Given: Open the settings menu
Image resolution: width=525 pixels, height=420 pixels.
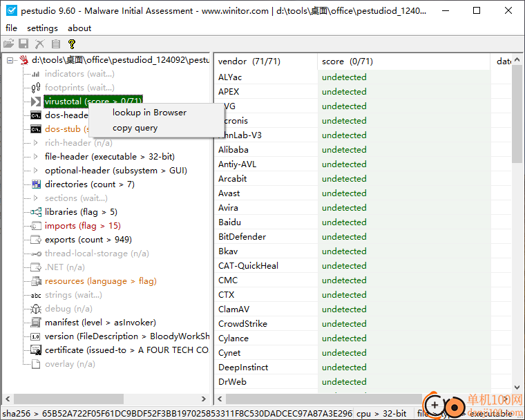Looking at the screenshot, I should click(42, 28).
